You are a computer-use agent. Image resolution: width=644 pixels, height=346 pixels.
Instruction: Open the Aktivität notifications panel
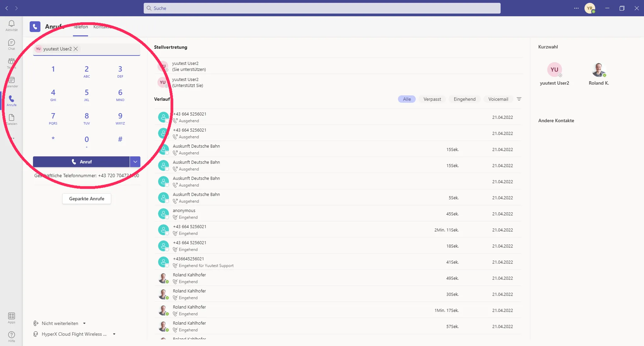tap(11, 26)
